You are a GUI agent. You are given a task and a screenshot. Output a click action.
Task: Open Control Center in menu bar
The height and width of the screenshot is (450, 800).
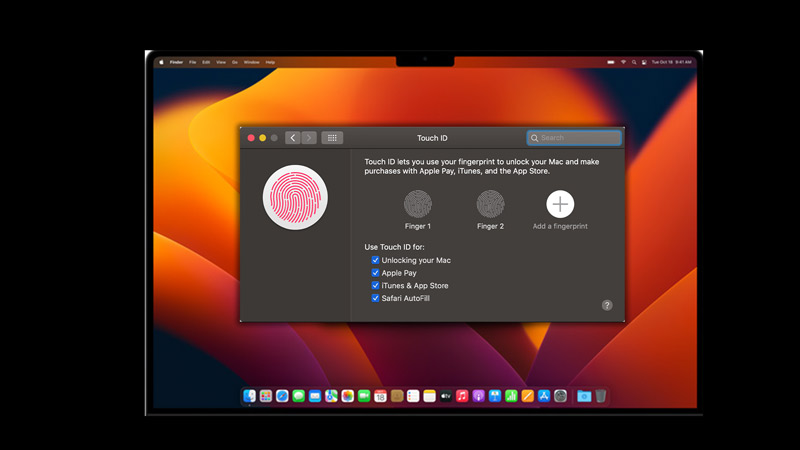tap(644, 62)
